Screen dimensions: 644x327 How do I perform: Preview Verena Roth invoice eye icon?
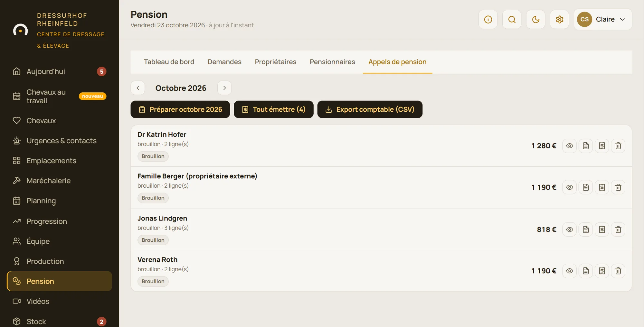pos(569,271)
